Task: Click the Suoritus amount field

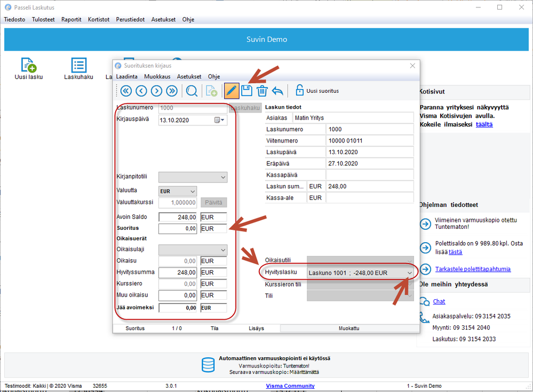Action: pos(178,229)
